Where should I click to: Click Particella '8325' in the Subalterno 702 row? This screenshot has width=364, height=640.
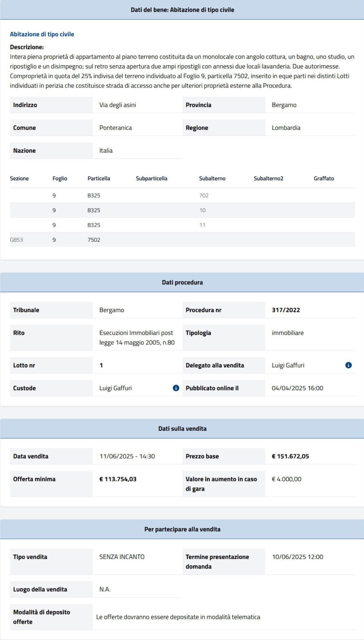[x=94, y=196]
